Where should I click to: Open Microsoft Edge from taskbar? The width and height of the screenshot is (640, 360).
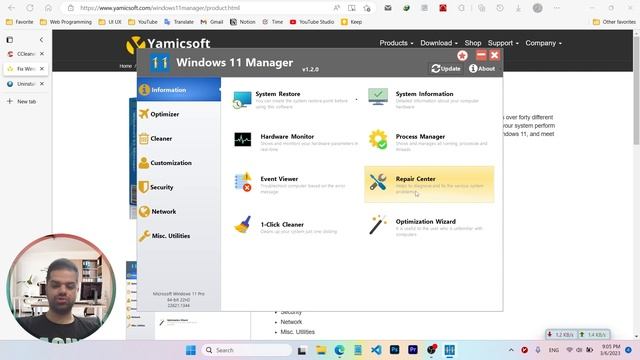(340, 350)
